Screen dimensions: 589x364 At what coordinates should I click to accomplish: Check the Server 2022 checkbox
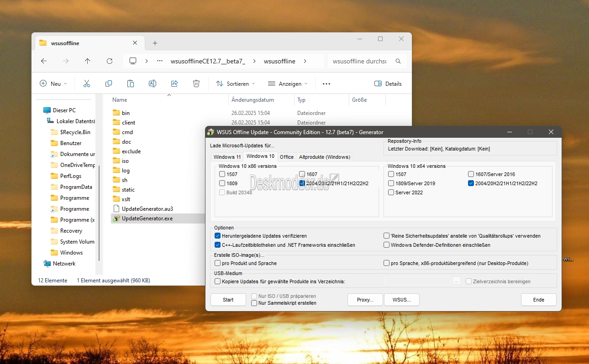391,192
